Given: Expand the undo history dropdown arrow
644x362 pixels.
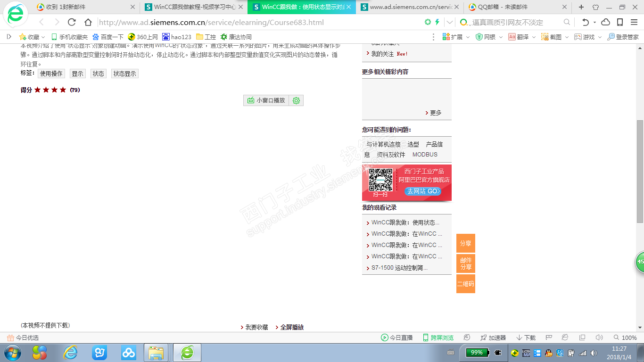Looking at the screenshot, I should coord(594,22).
